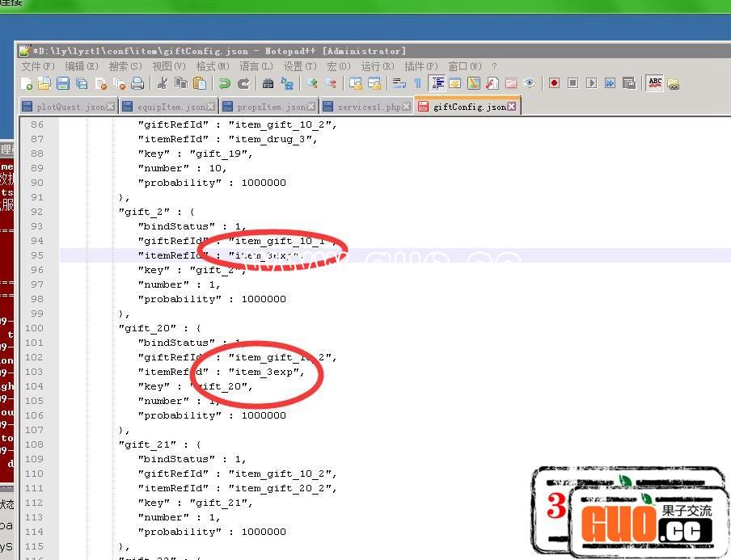Click the Cut scissors icon
Viewport: 731px width, 560px height.
[x=163, y=83]
